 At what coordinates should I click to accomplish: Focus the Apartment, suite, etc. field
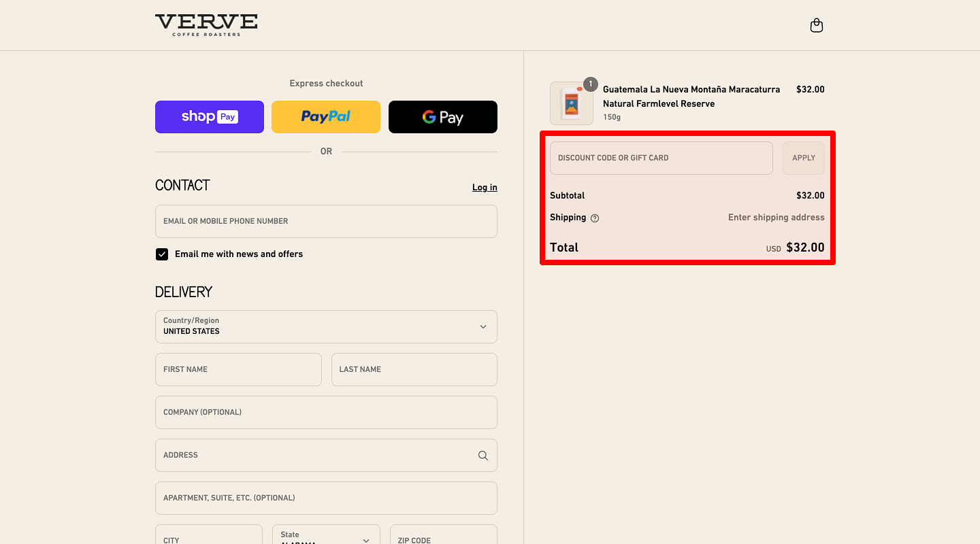pos(326,498)
